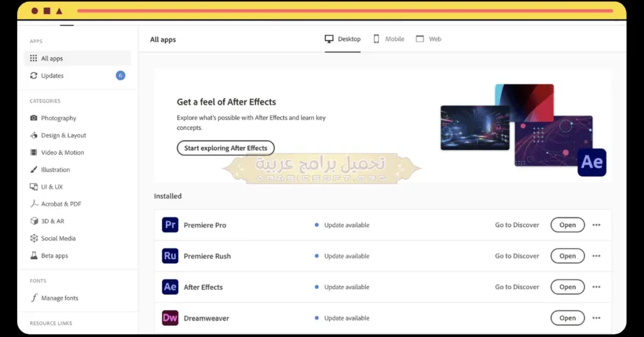Switch to the Web tab
The height and width of the screenshot is (337, 644).
coord(428,39)
